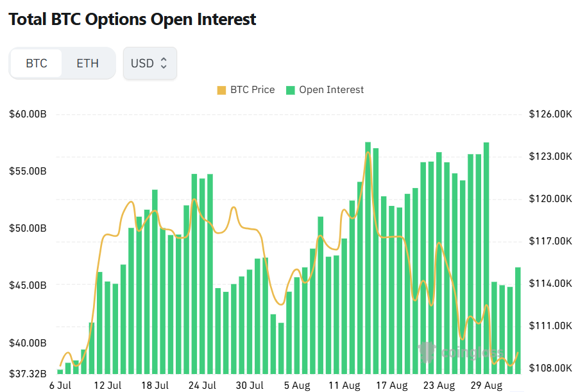Image resolution: width=578 pixels, height=392 pixels.
Task: Switch to the ETH tab
Action: (x=88, y=63)
